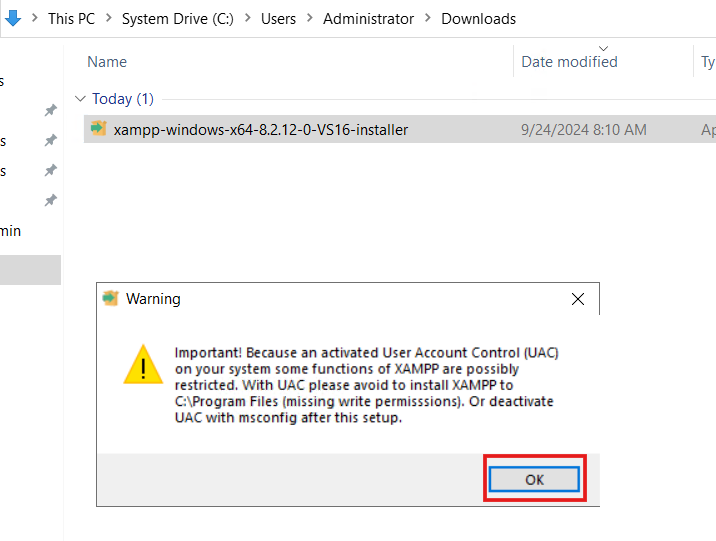Viewport: 716px width, 541px height.
Task: Click the yellow warning triangle icon
Action: point(143,365)
